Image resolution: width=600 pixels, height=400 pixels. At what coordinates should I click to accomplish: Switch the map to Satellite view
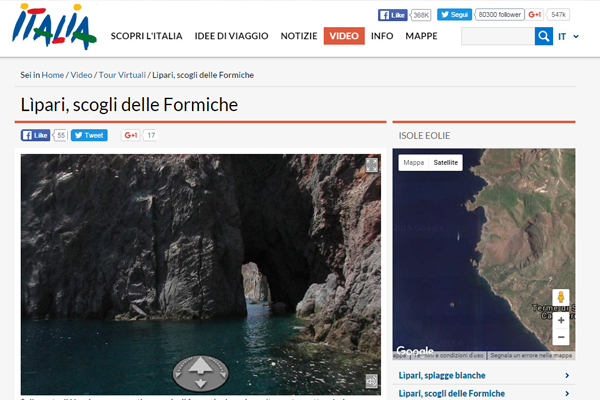click(446, 163)
